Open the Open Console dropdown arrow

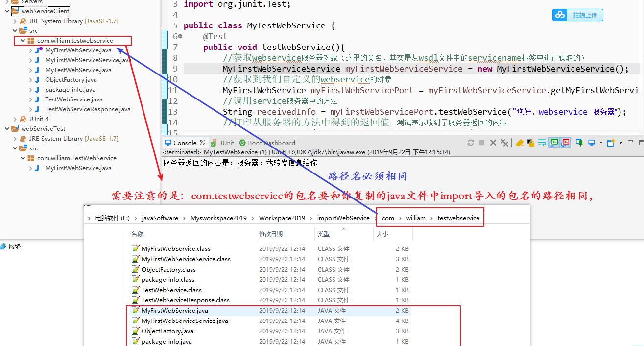click(620, 143)
